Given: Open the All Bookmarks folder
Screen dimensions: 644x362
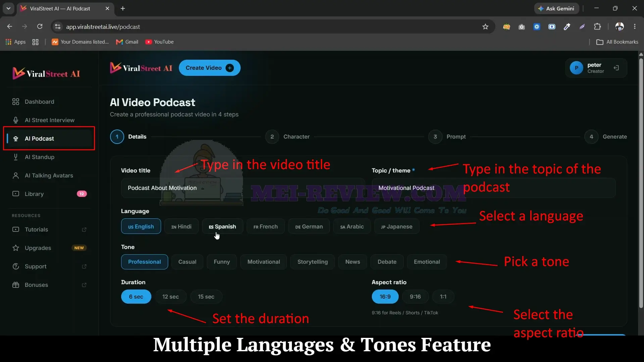Looking at the screenshot, I should [x=617, y=42].
